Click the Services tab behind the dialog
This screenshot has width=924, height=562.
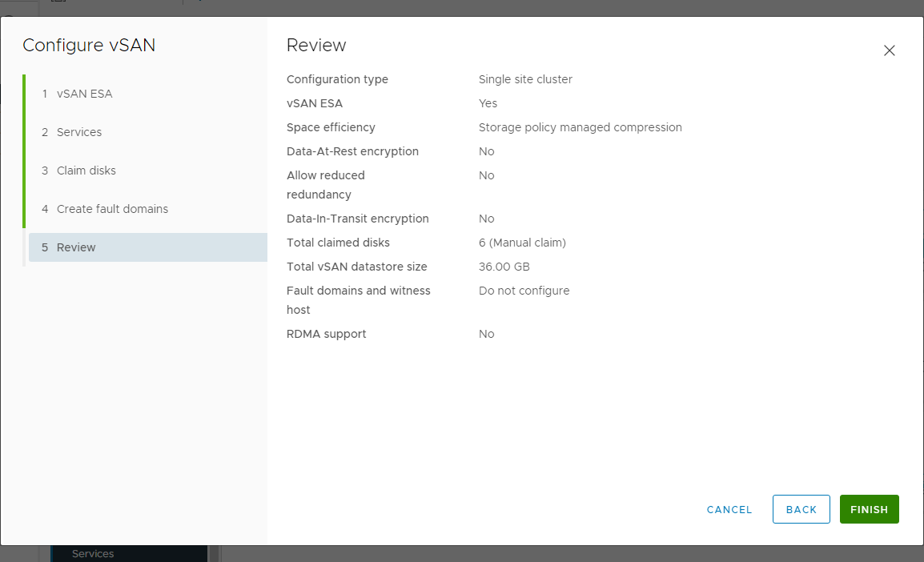pyautogui.click(x=92, y=553)
